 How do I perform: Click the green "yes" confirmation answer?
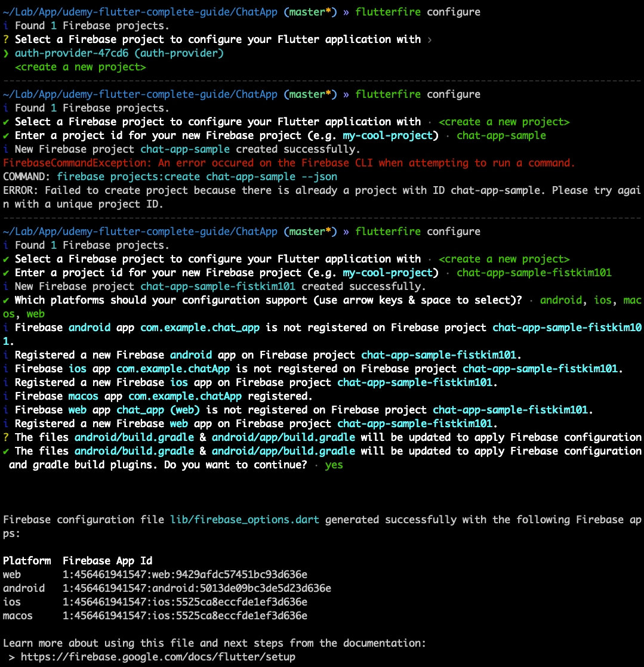334,465
